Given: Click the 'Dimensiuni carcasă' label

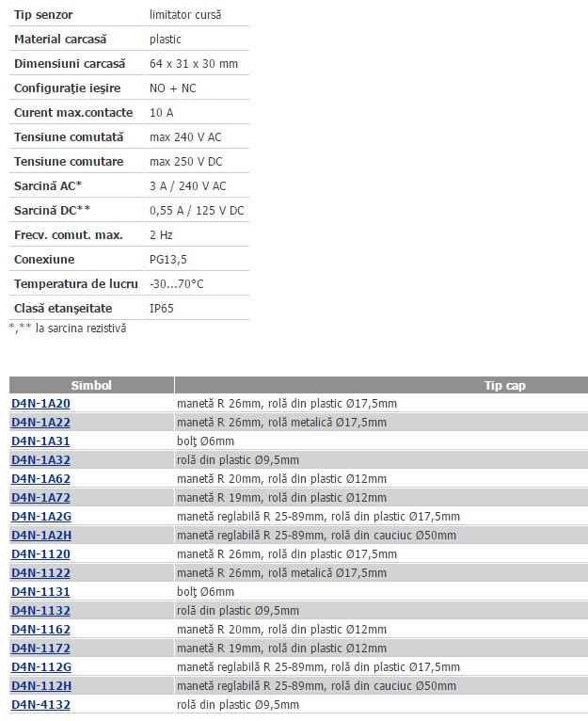Looking at the screenshot, I should point(70,63).
